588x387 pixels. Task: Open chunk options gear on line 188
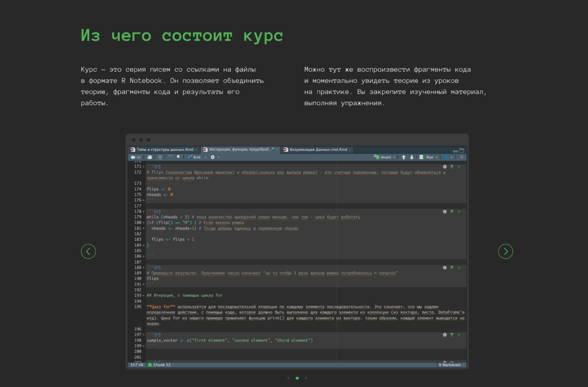point(445,268)
